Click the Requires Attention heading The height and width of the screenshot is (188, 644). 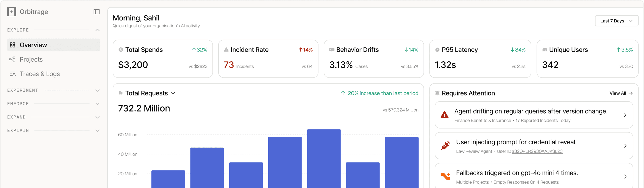(468, 93)
